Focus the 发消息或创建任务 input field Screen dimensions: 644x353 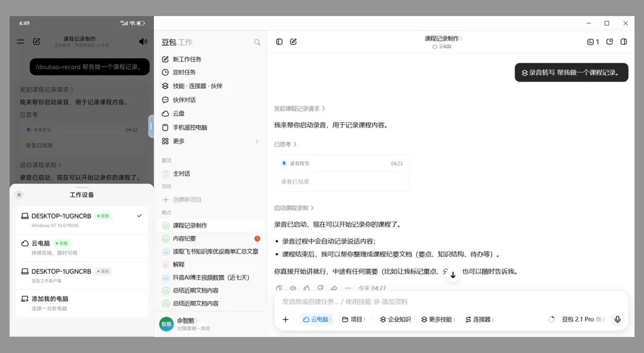coord(451,302)
